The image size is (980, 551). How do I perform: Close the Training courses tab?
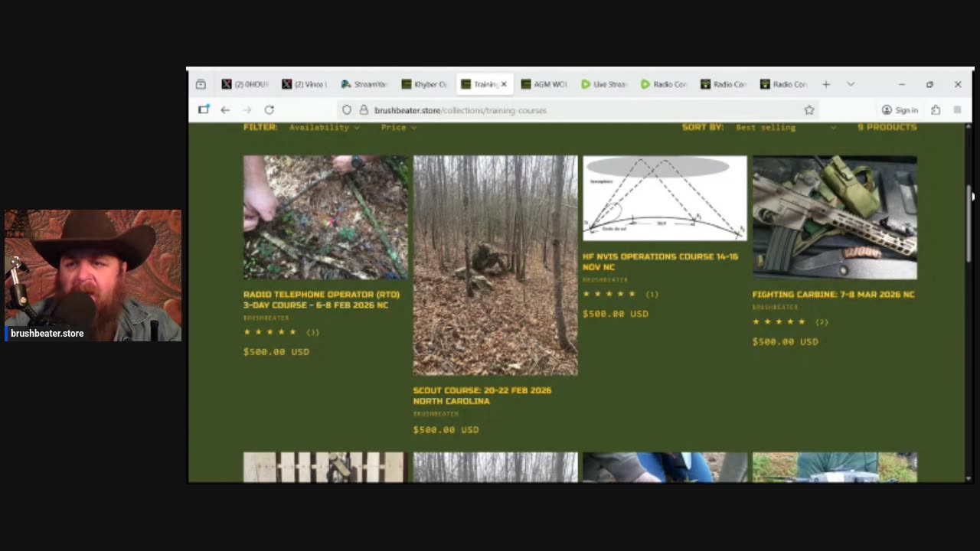coord(504,84)
